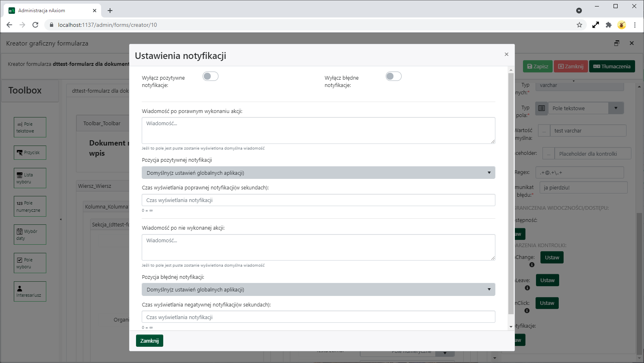Open the Chrome three-dot menu
The width and height of the screenshot is (644, 363).
pos(635,25)
